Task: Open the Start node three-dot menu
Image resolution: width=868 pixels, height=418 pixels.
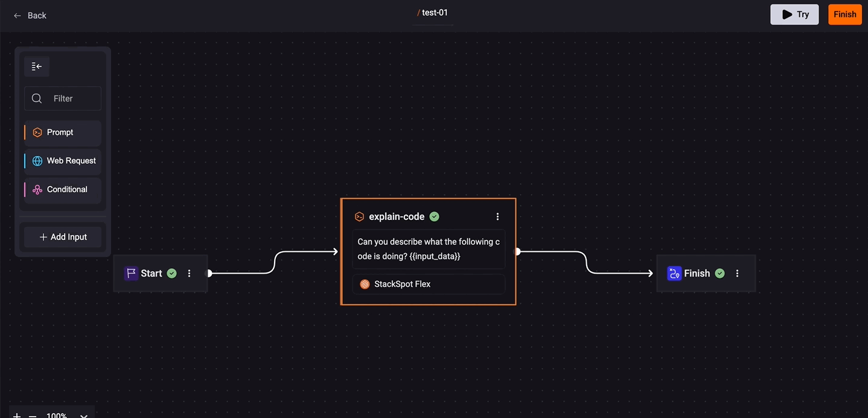Action: pyautogui.click(x=189, y=274)
